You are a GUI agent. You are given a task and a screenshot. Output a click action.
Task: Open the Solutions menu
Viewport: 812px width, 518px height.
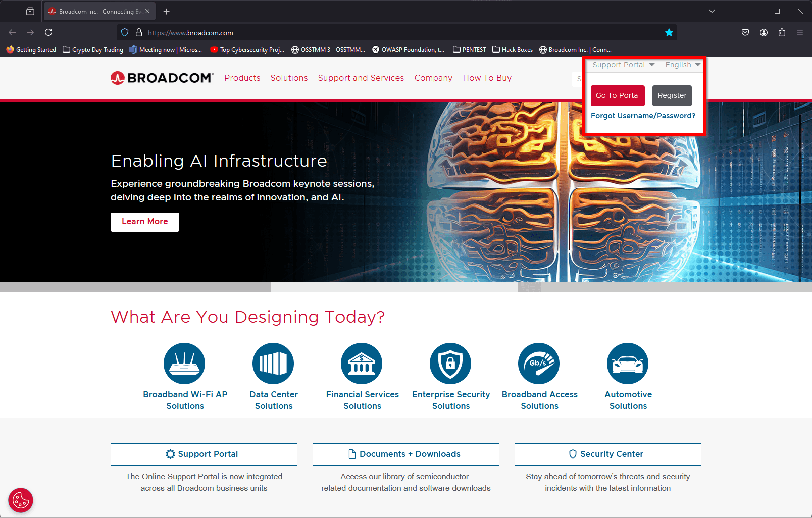(289, 78)
